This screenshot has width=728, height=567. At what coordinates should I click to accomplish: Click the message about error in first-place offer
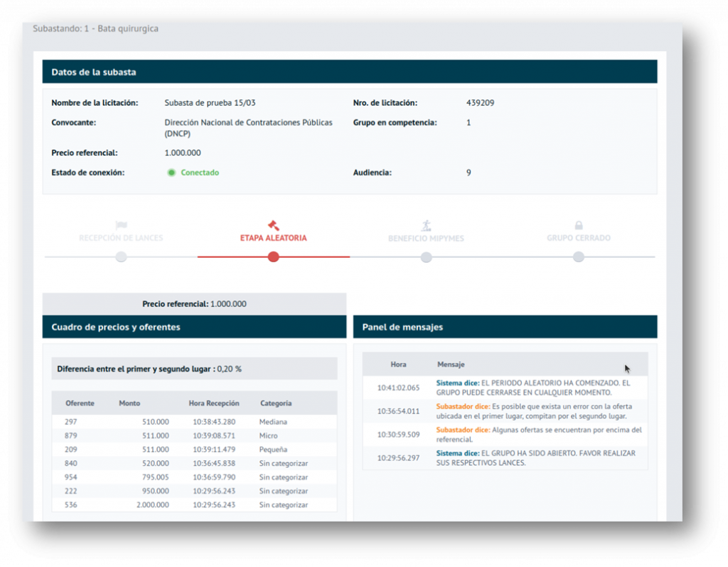point(534,411)
